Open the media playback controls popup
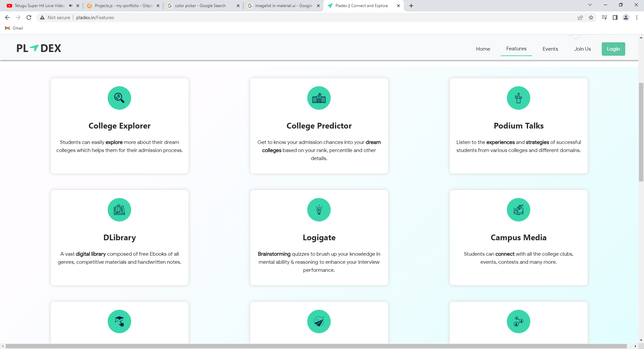 604,17
